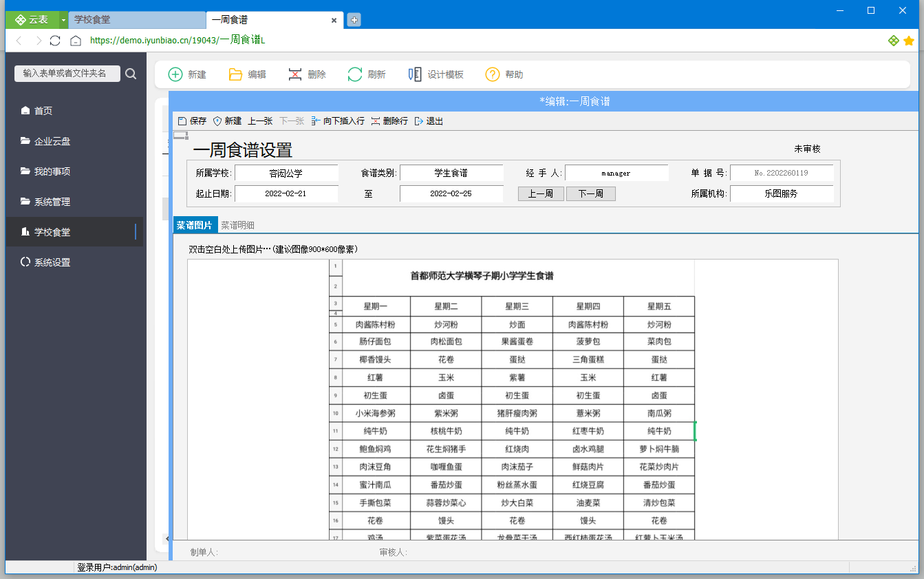Click 向下插入行 insert row below
Viewport: 924px width, 579px height.
pyautogui.click(x=338, y=120)
